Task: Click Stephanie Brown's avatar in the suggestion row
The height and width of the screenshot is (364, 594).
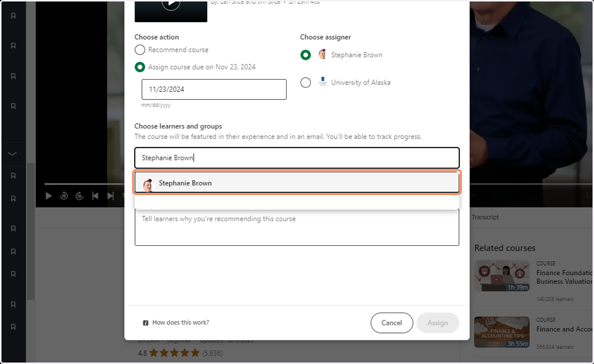Action: (x=148, y=184)
